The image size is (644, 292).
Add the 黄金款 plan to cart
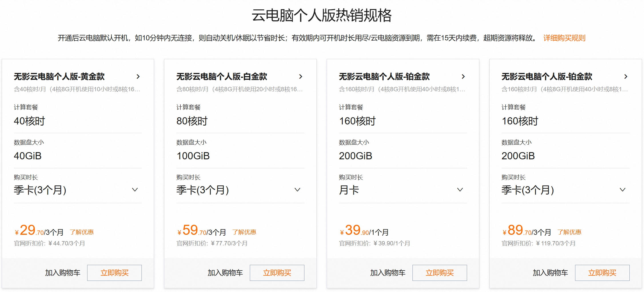pos(63,273)
